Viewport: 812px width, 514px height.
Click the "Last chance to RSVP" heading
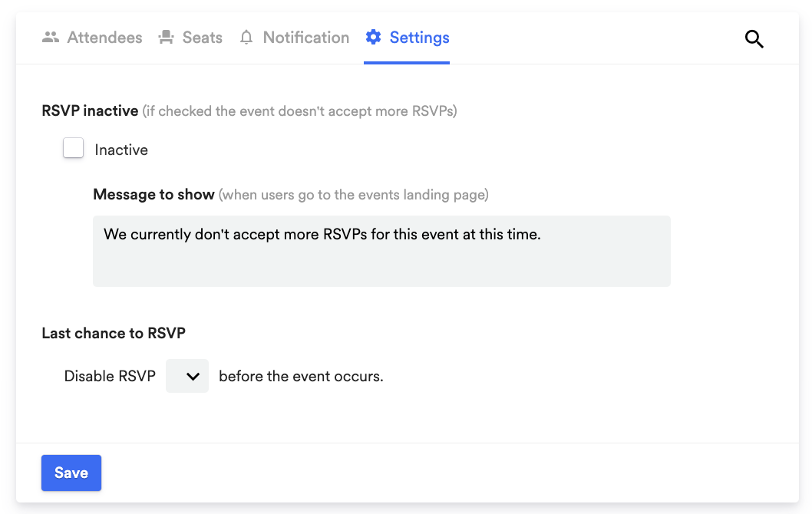tap(114, 333)
